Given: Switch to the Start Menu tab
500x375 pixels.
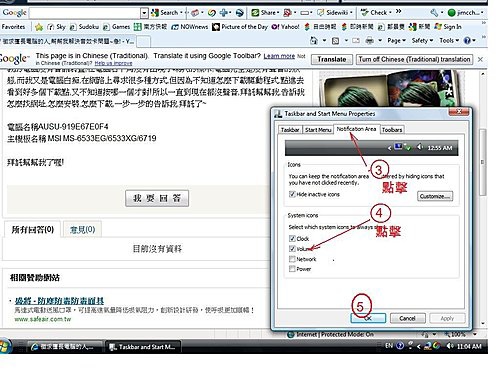Looking at the screenshot, I should tap(318, 130).
